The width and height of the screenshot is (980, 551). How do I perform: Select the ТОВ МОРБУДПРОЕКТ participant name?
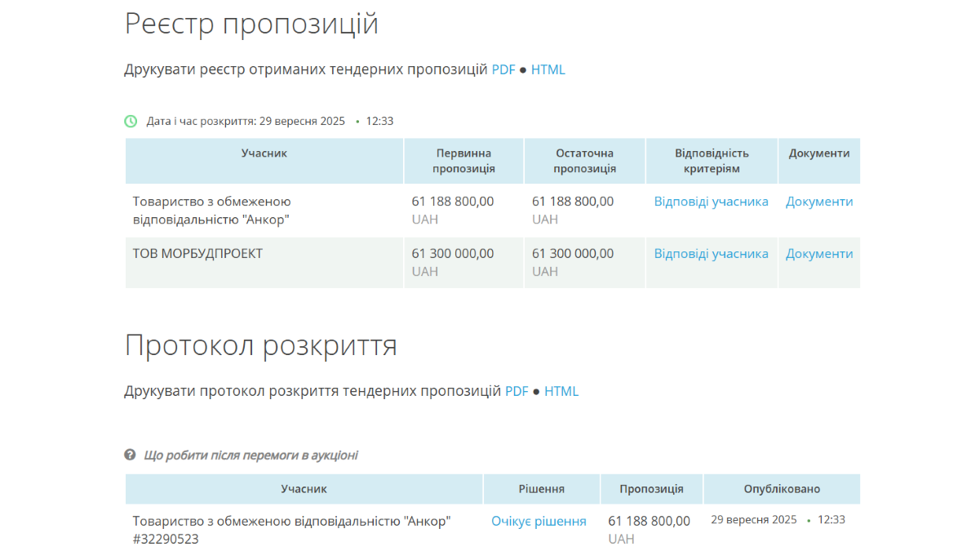pos(197,254)
